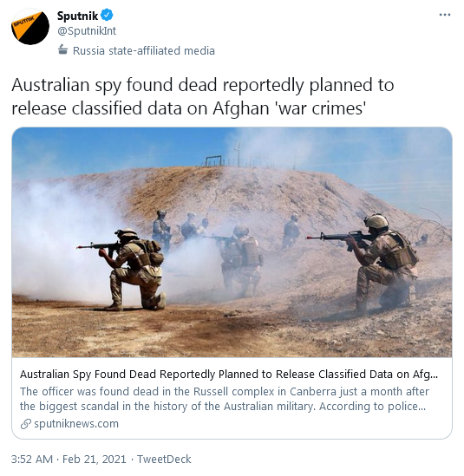Click the blue verified badge
The width and height of the screenshot is (464, 476).
pyautogui.click(x=107, y=15)
